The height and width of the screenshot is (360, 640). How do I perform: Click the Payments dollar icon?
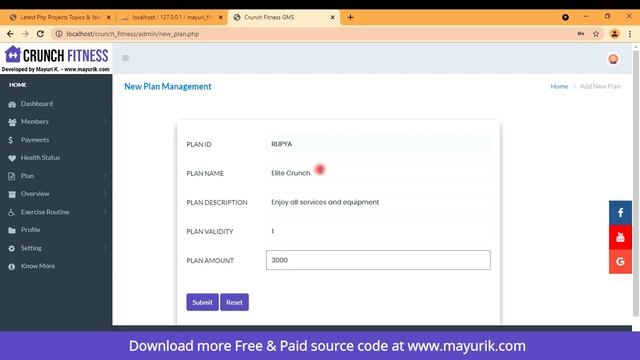(x=11, y=140)
